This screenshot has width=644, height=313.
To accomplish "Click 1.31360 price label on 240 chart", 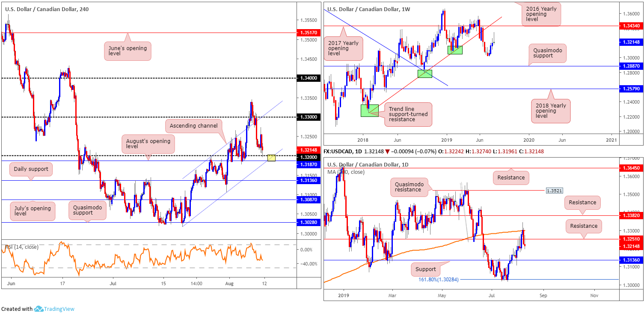I will pos(308,181).
